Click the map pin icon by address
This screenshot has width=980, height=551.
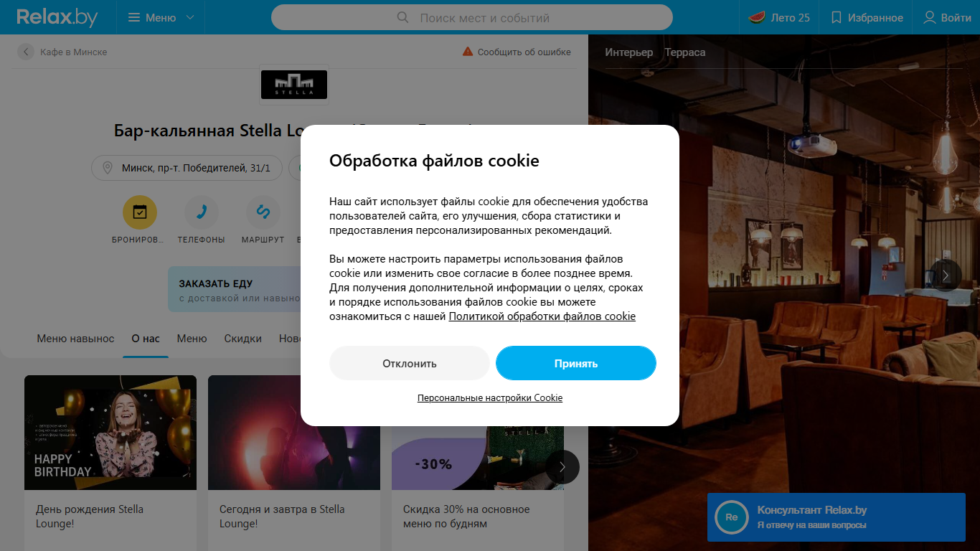tap(108, 168)
